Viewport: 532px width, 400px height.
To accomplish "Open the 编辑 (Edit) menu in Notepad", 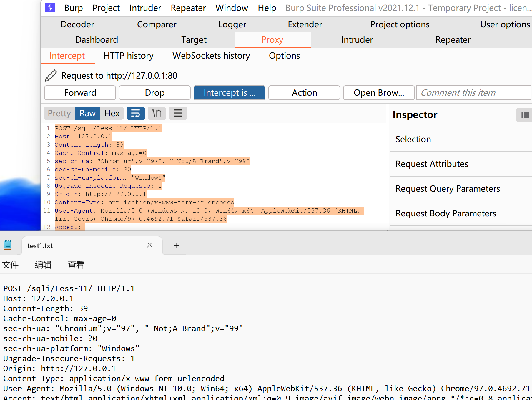I will [43, 265].
